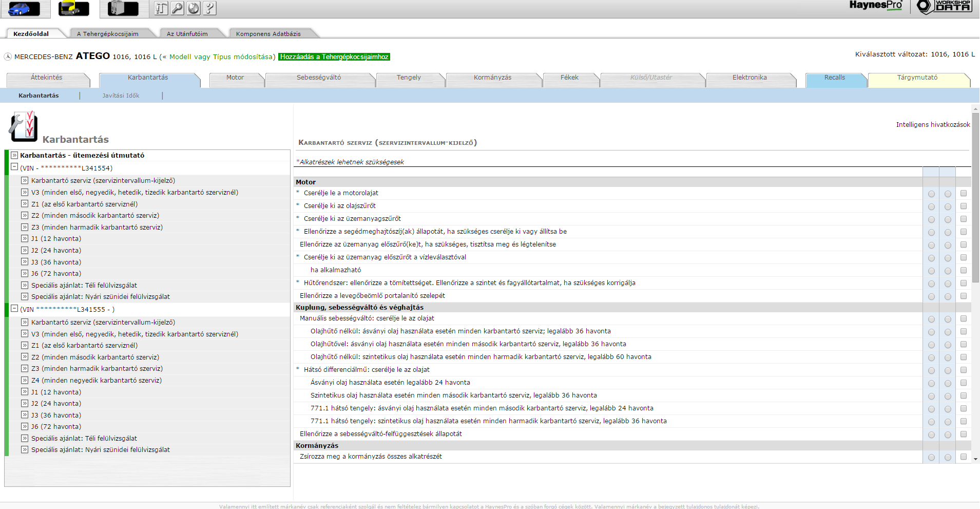Screen dimensions: 980x509
Task: Click the key icon in toolbar
Action: click(178, 8)
